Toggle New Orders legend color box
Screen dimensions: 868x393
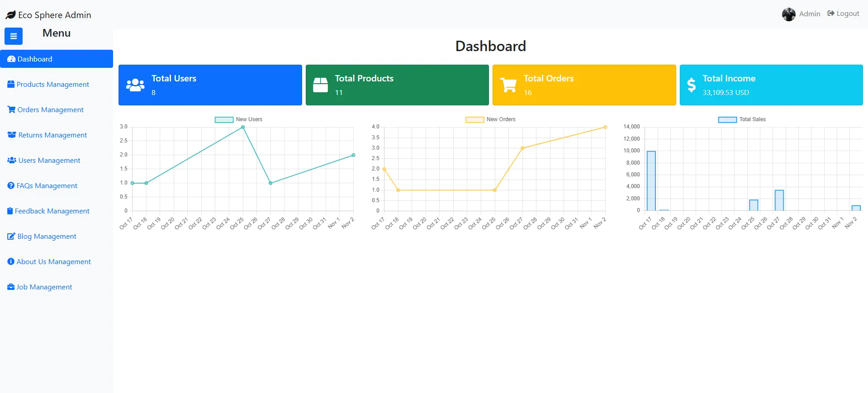point(475,120)
